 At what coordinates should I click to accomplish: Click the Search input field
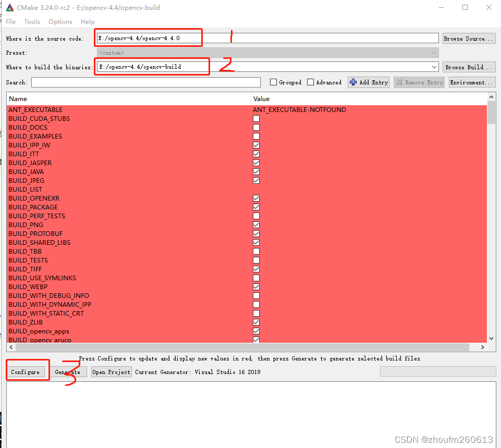click(x=146, y=82)
